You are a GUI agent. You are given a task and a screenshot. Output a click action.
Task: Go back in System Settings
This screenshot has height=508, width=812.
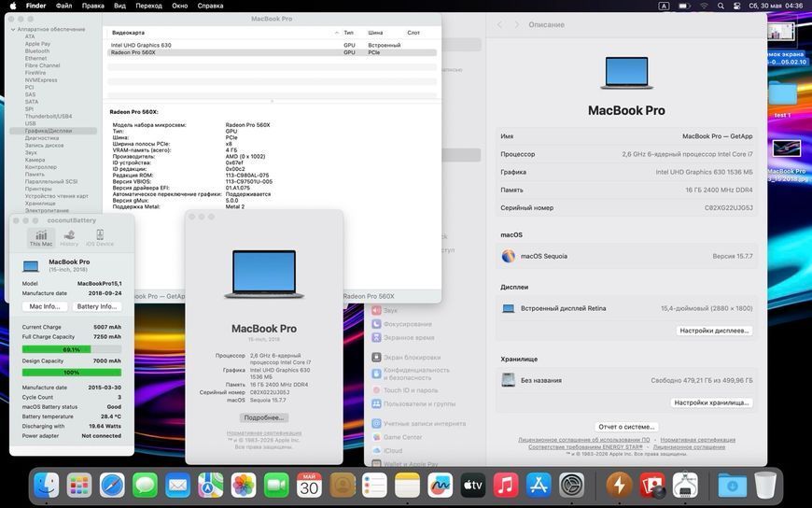point(499,25)
